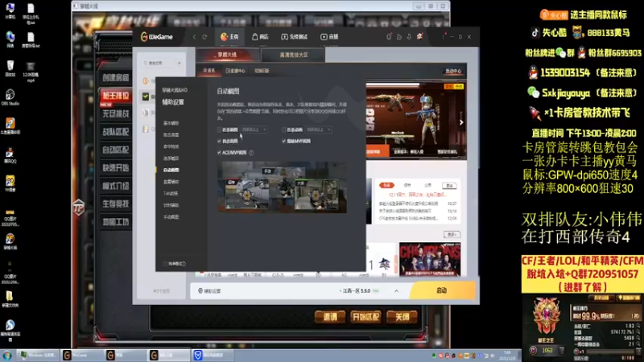644x362 pixels.
Task: Click the WeGame refresh icon
Action: (x=204, y=37)
